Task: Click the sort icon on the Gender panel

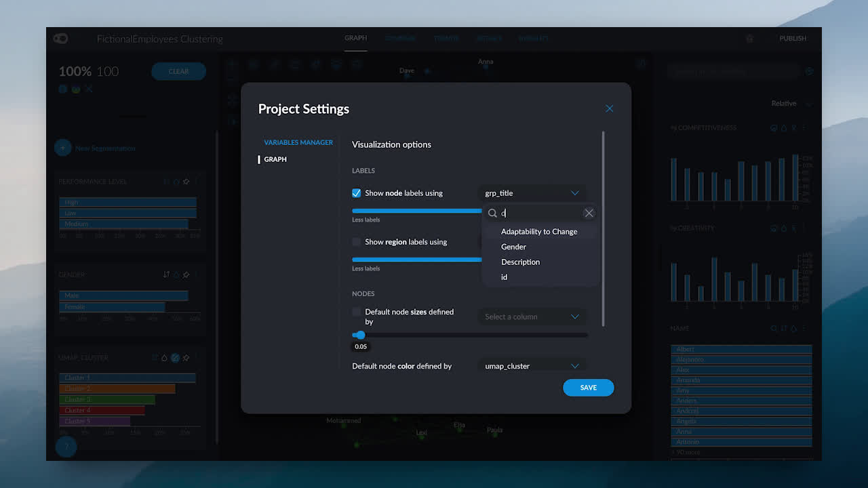Action: pyautogui.click(x=166, y=274)
